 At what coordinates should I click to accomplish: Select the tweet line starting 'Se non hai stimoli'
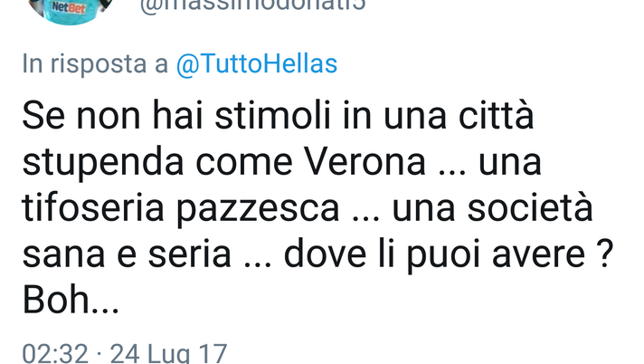pos(278,116)
